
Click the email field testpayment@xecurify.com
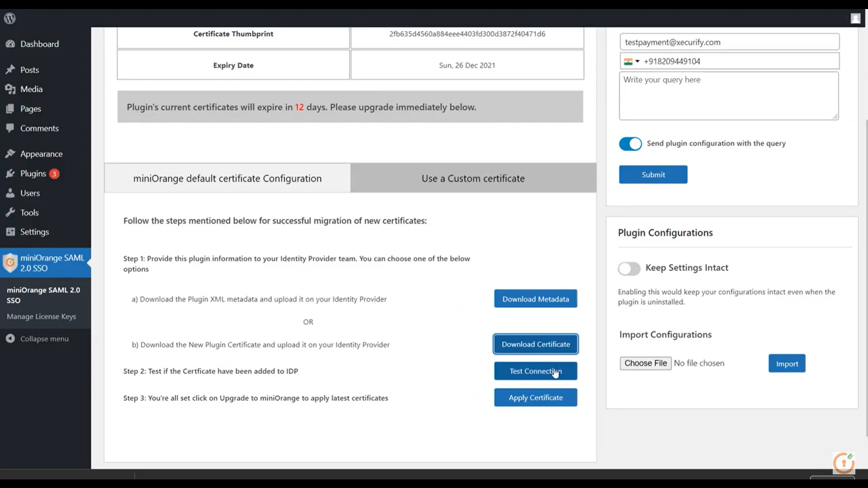point(730,42)
